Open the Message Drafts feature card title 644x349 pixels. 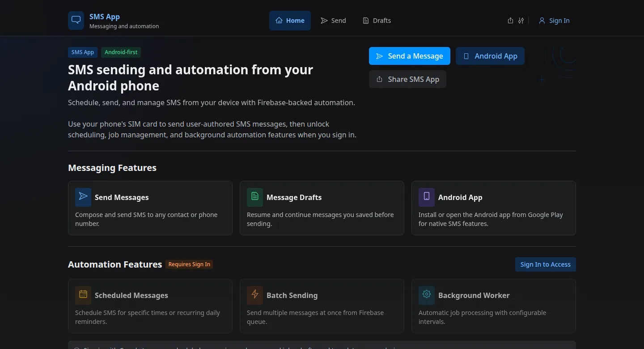tap(294, 197)
